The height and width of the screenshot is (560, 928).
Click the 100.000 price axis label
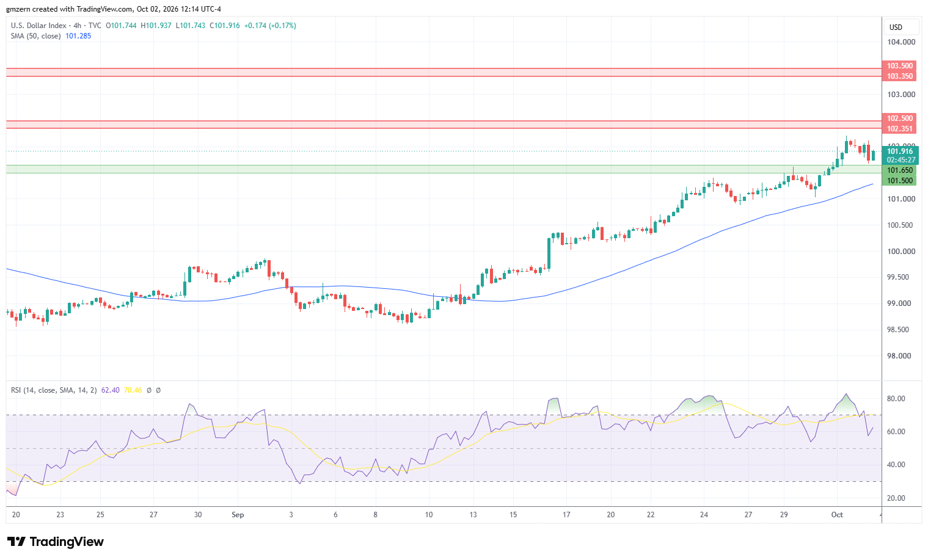coord(901,252)
